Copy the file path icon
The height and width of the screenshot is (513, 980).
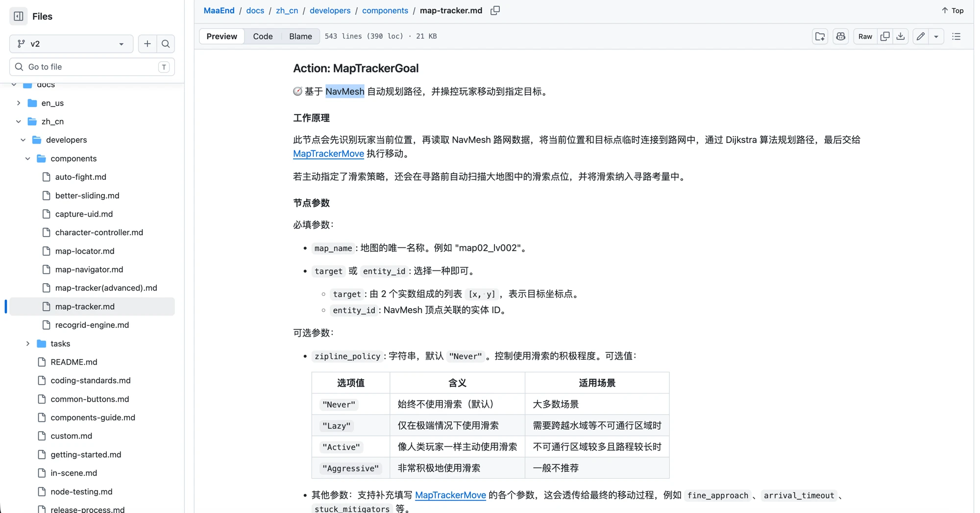point(495,10)
